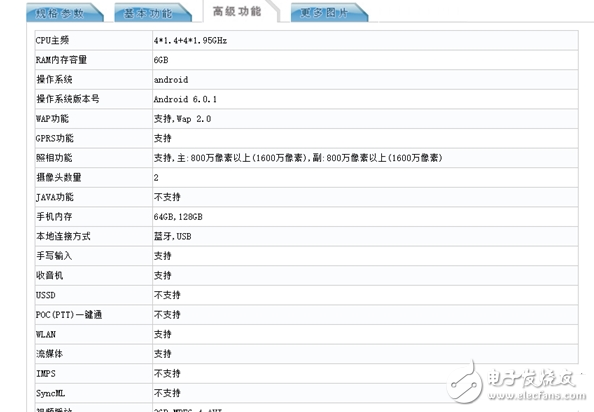This screenshot has height=412, width=594.
Task: Select 支持 in the WLAN row
Action: click(x=163, y=335)
